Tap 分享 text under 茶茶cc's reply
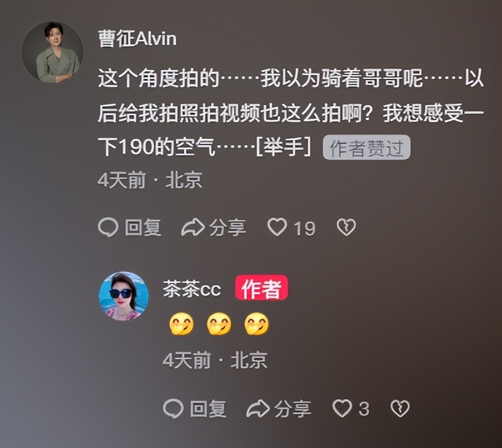 pyautogui.click(x=292, y=409)
